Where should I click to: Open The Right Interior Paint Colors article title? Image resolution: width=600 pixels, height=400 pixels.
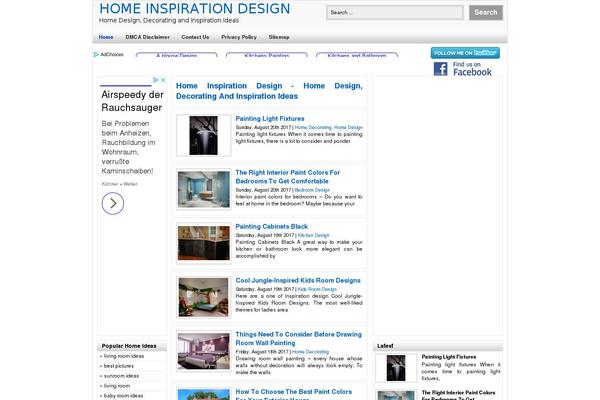point(288,177)
